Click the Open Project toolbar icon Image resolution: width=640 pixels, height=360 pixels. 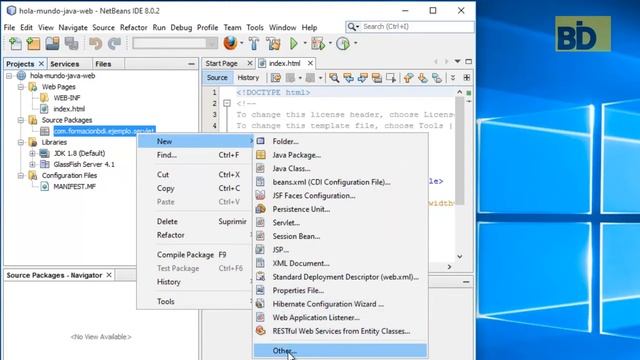click(52, 43)
